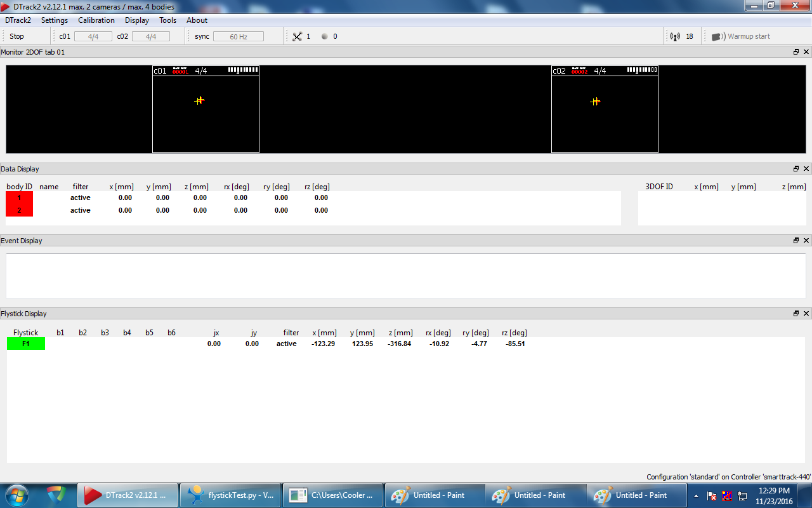Float the Event Display panel
The image size is (812, 508).
tap(796, 241)
